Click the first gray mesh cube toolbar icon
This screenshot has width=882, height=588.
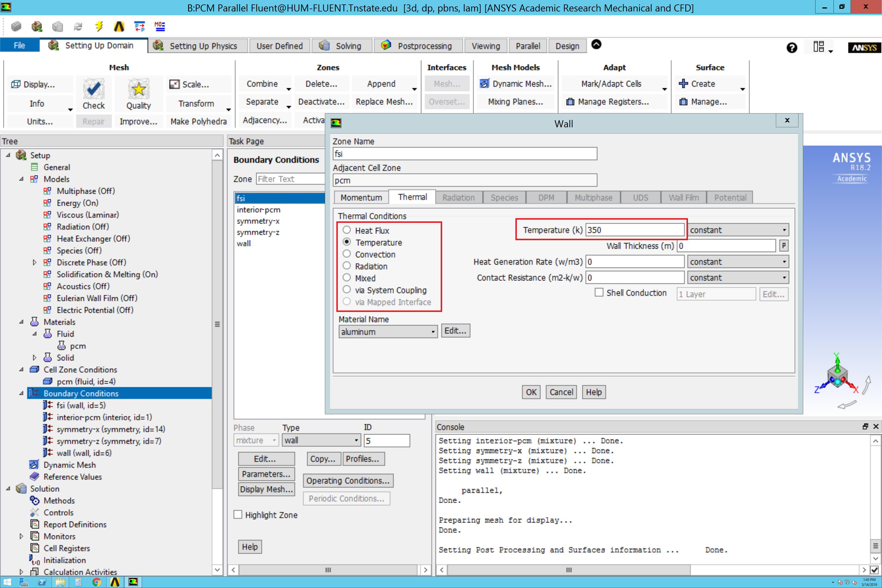pyautogui.click(x=16, y=26)
